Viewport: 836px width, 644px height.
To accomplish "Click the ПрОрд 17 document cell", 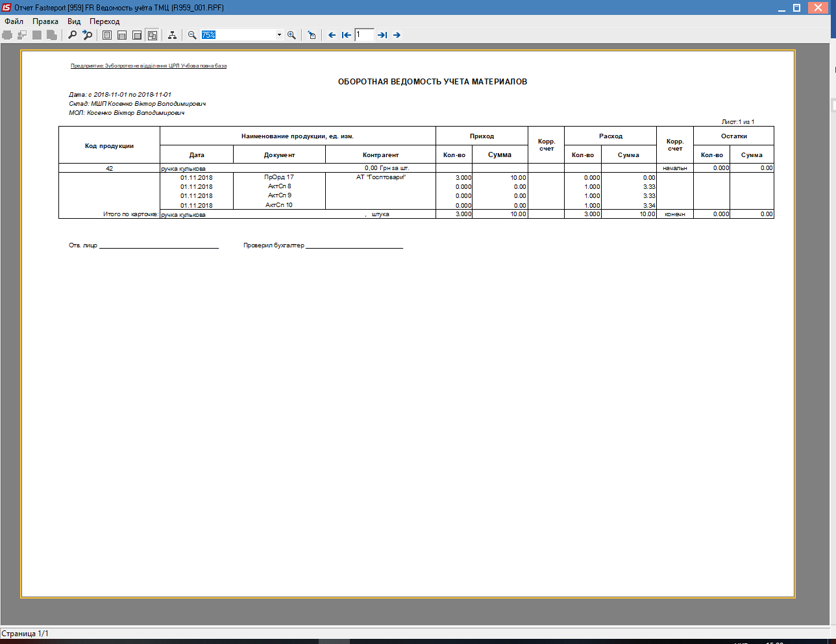I will [279, 177].
